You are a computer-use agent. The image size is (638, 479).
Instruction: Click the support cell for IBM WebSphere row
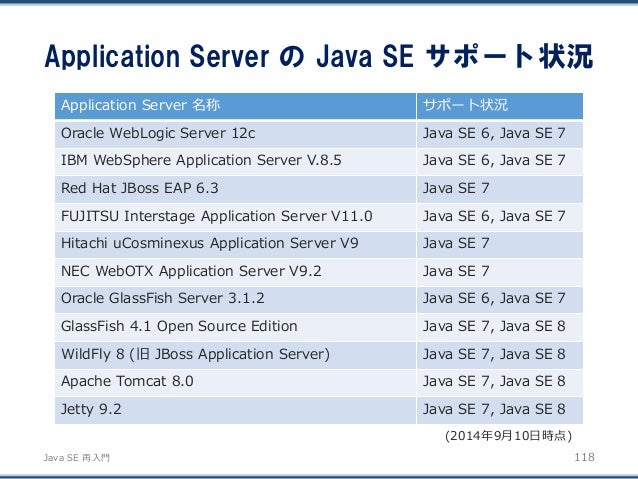click(x=500, y=161)
